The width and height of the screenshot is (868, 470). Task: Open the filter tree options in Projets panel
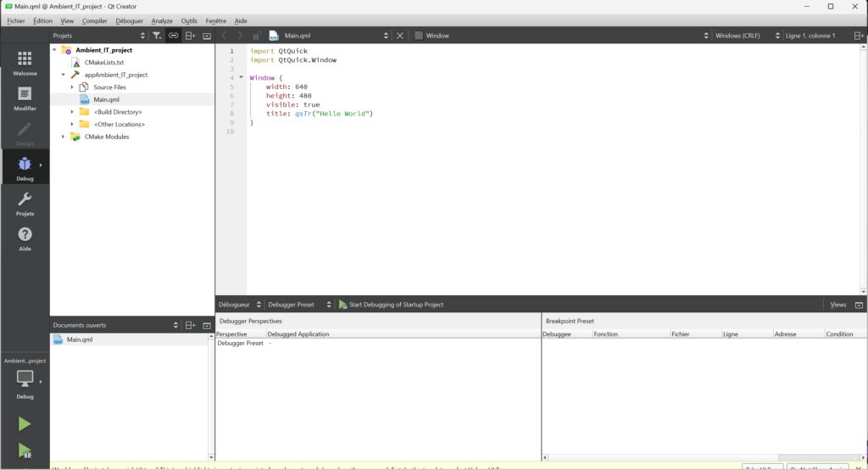pos(157,36)
